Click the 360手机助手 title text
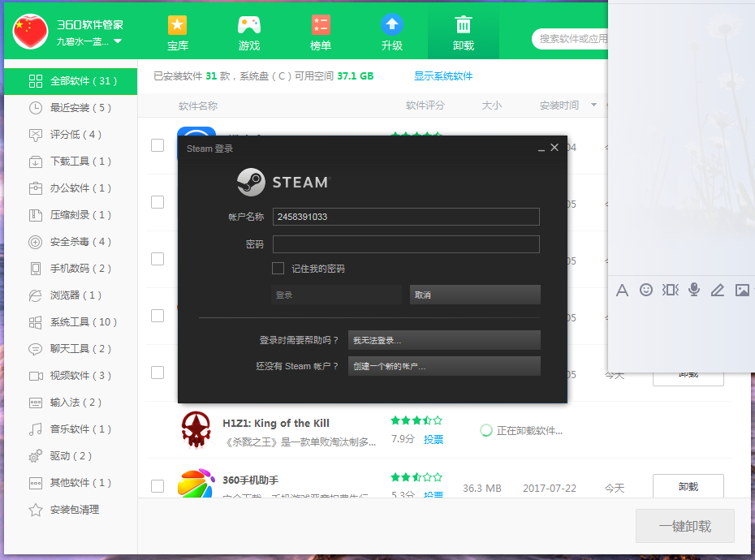The image size is (755, 560). pyautogui.click(x=250, y=480)
